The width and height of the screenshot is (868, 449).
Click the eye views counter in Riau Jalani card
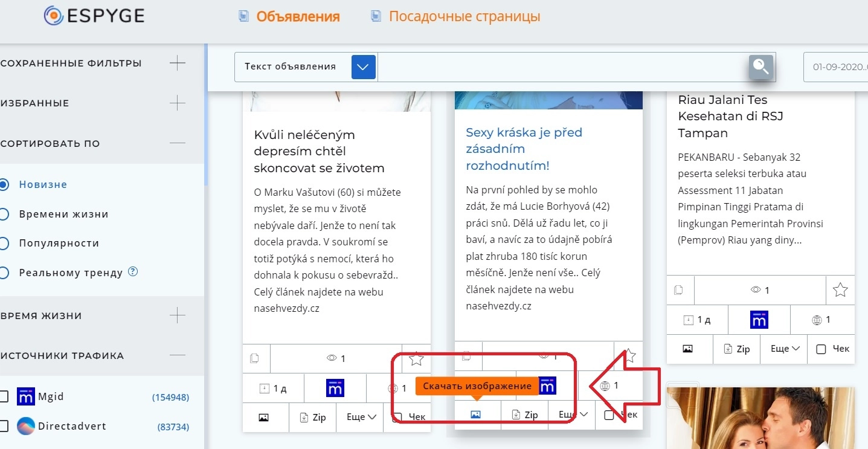tap(760, 290)
